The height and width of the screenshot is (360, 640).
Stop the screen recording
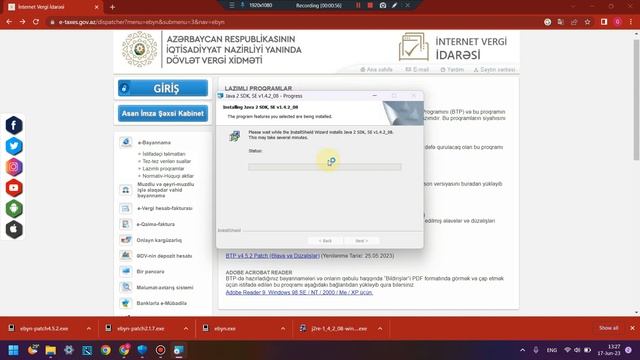pos(370,5)
